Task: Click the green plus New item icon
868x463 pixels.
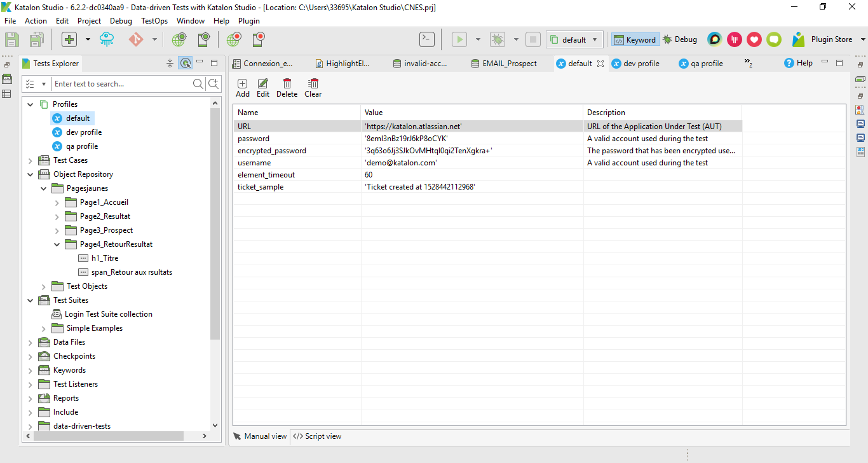Action: coord(69,39)
